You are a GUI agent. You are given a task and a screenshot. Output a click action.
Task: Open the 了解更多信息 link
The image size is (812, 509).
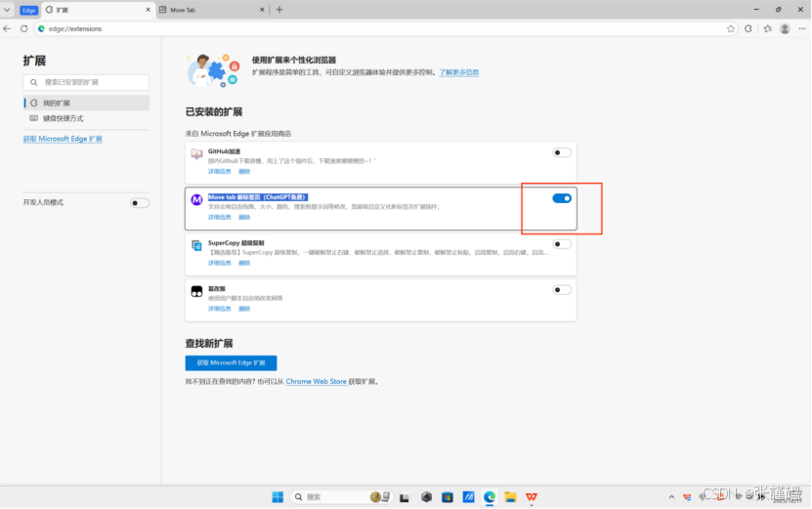point(459,72)
